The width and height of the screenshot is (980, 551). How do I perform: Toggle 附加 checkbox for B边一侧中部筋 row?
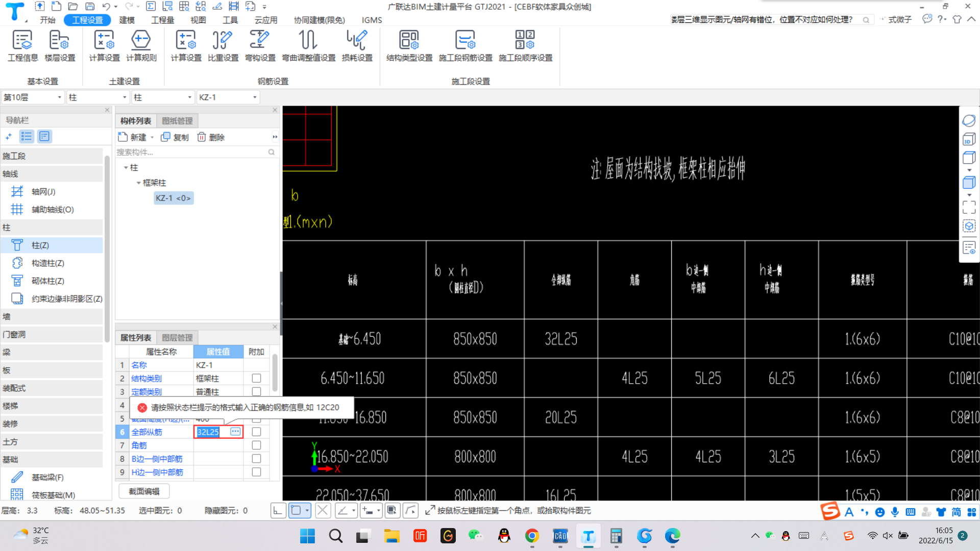pos(256,459)
